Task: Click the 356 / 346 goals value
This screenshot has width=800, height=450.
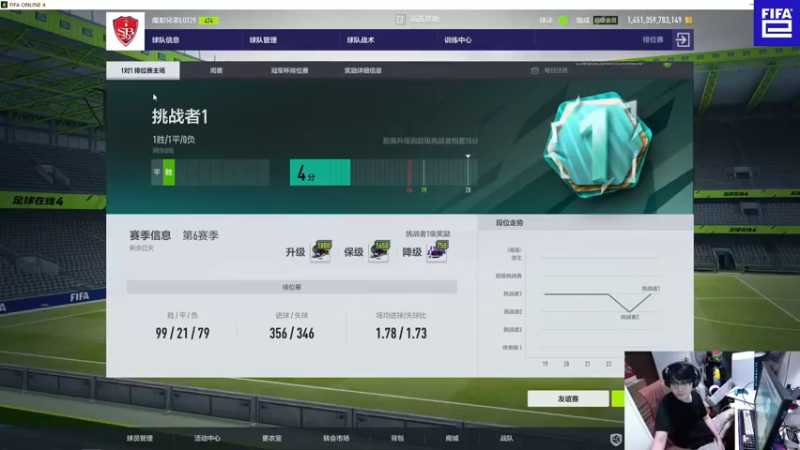Action: click(292, 333)
